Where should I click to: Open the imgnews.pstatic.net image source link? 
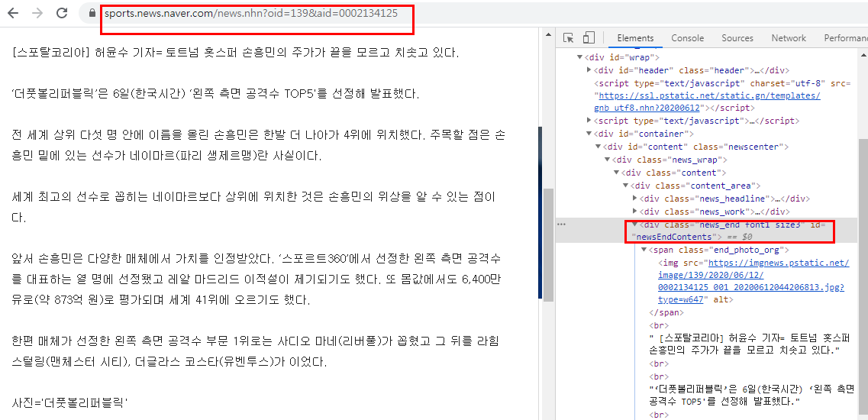pos(753,282)
